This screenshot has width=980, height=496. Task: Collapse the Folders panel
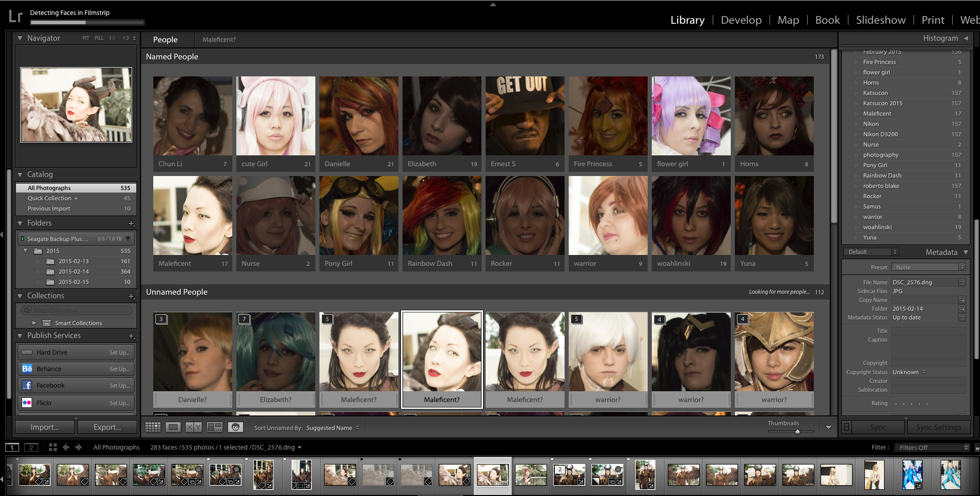[x=20, y=223]
